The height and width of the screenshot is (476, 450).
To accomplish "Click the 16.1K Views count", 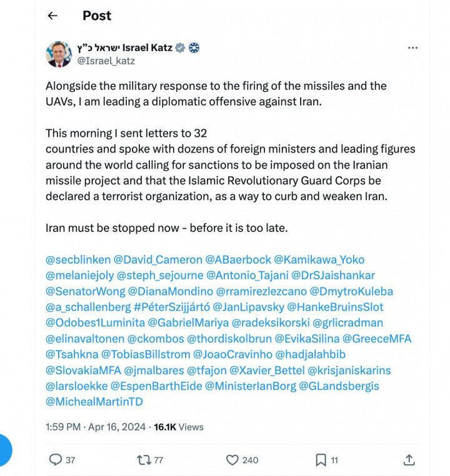I will coord(179,427).
